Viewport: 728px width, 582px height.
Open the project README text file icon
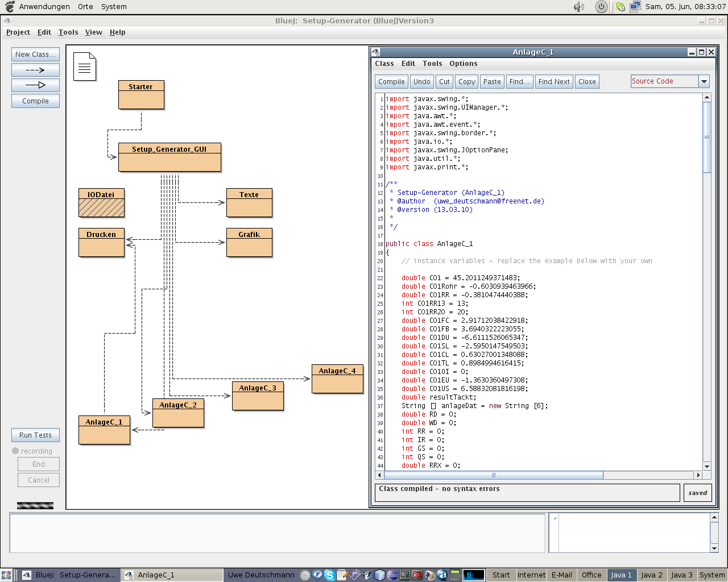[x=85, y=66]
